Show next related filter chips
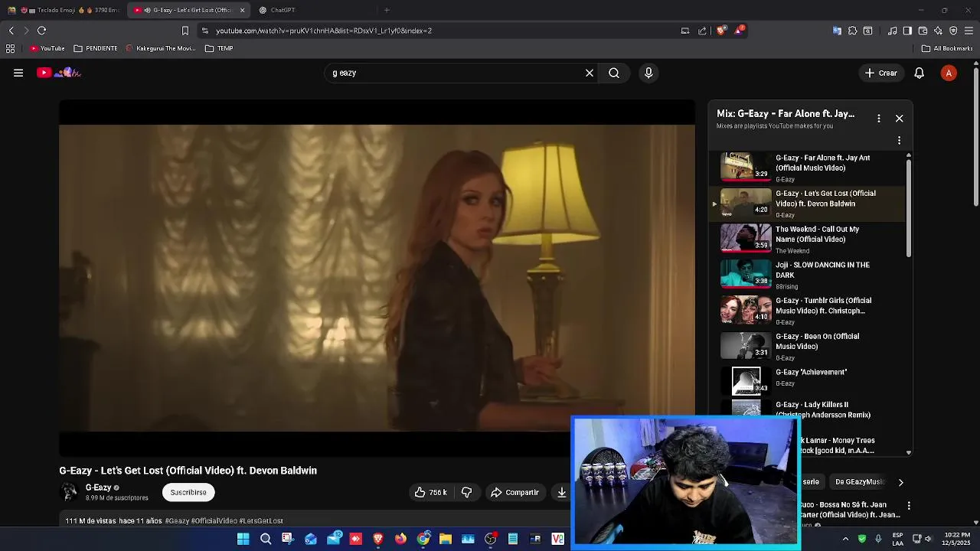Image resolution: width=980 pixels, height=551 pixels. click(x=900, y=482)
